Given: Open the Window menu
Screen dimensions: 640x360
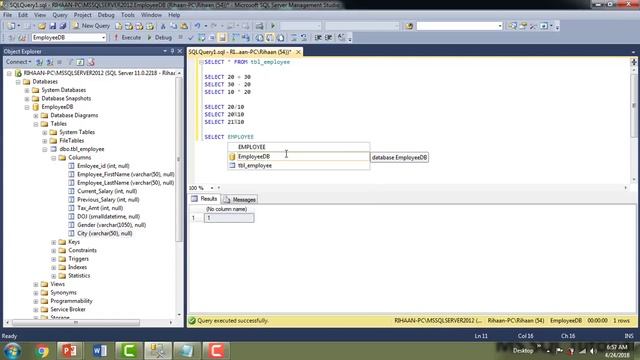Looking at the screenshot, I should tap(151, 15).
